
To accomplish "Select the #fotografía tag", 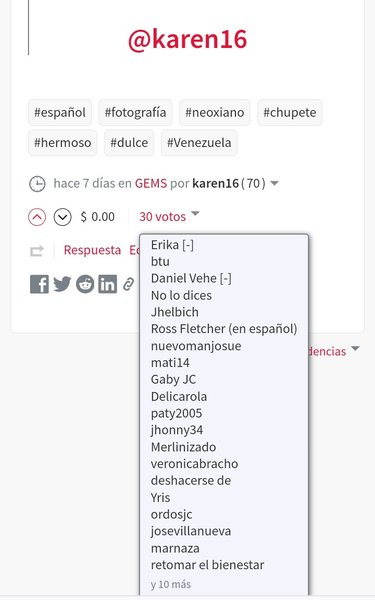I will click(135, 112).
